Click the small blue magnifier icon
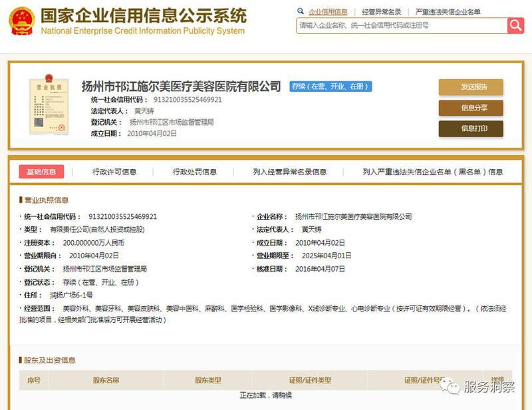The width and height of the screenshot is (532, 410). [301, 11]
